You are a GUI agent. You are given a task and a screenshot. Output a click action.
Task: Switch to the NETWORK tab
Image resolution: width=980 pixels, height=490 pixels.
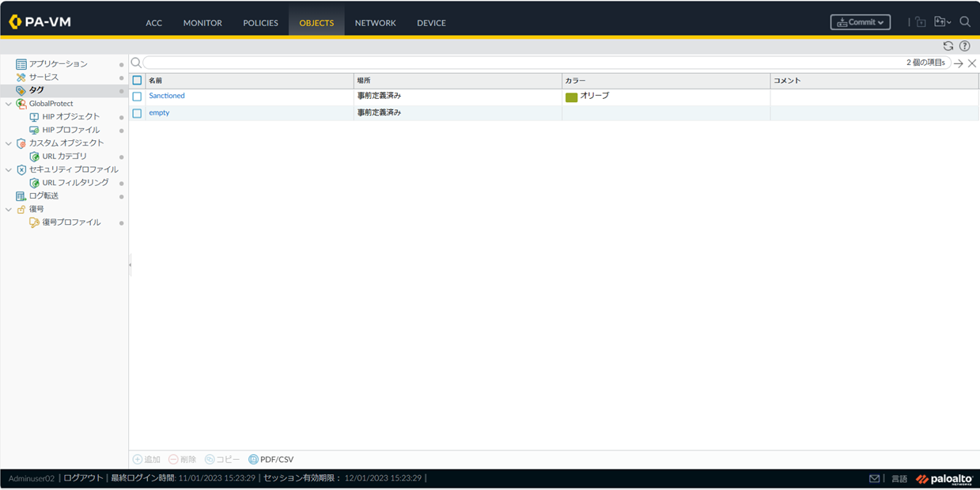(x=375, y=23)
